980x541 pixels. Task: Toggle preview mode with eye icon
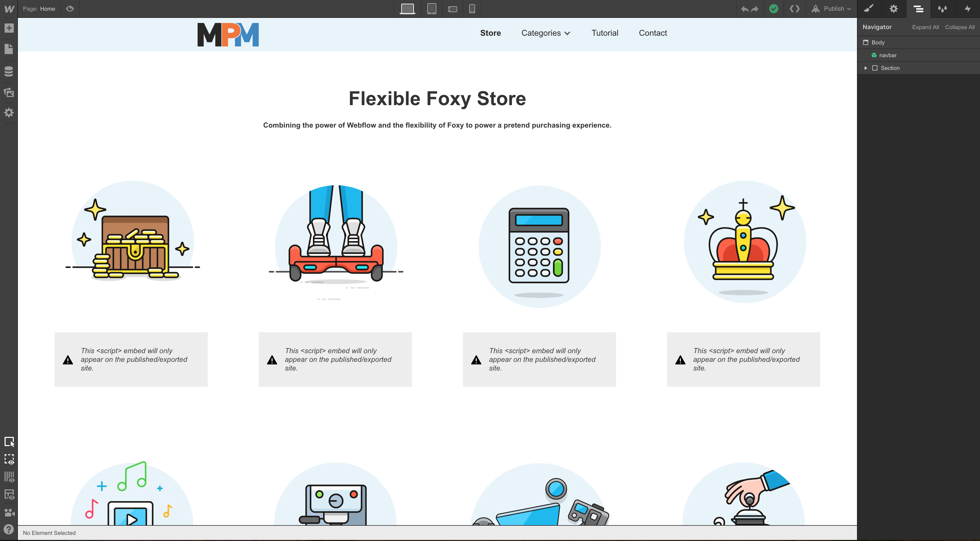[x=70, y=9]
